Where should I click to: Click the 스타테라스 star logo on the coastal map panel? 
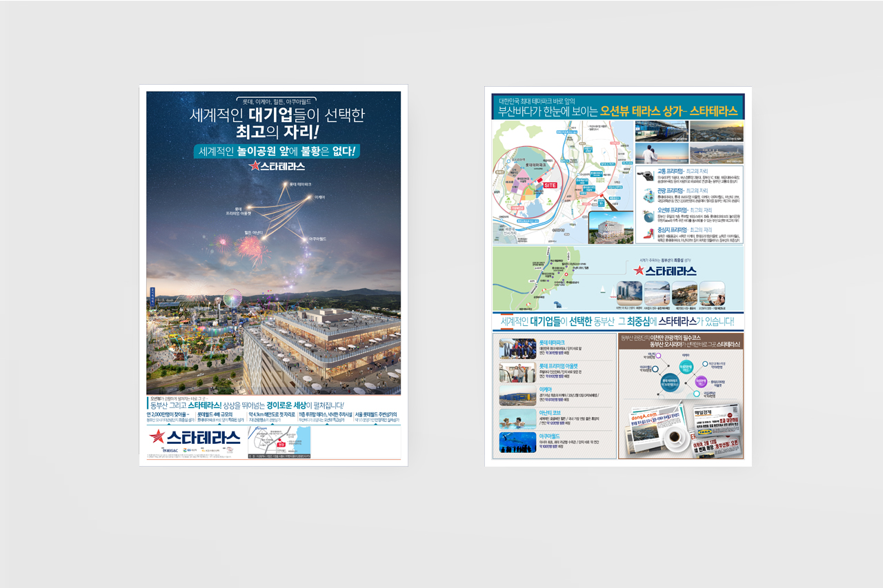(x=665, y=271)
